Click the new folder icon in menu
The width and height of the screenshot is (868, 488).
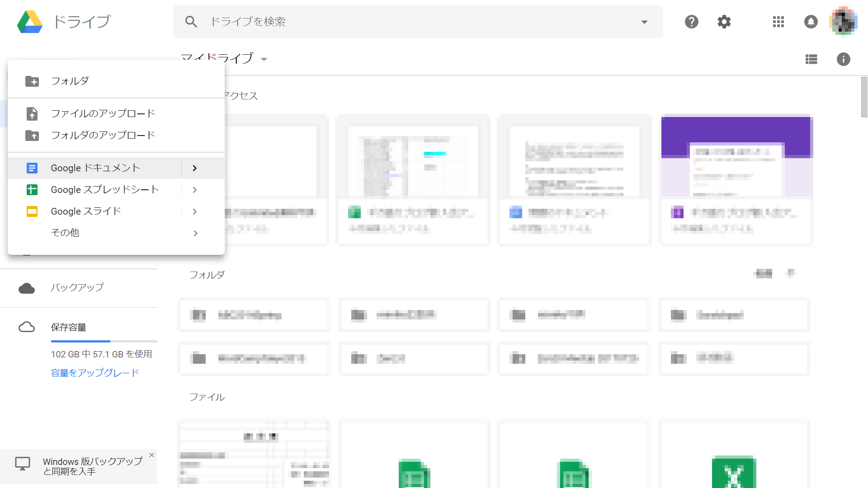(32, 81)
